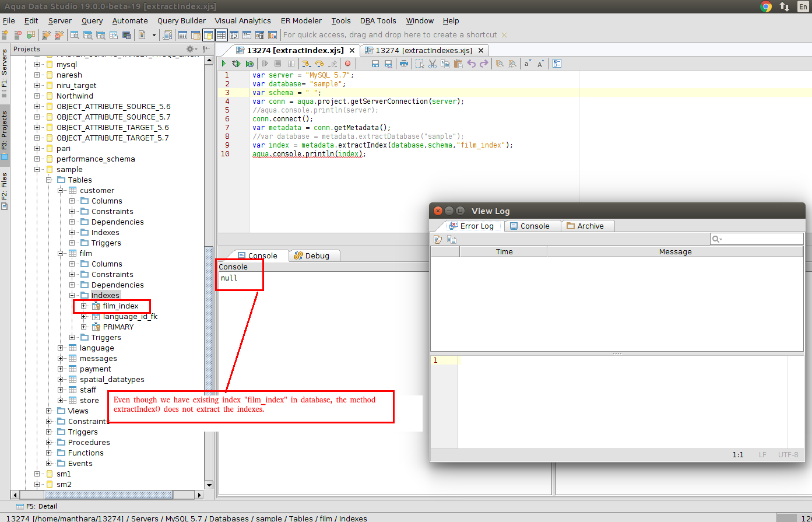Image resolution: width=812 pixels, height=522 pixels.
Task: Redo the edit with the purple arrow
Action: pos(484,64)
